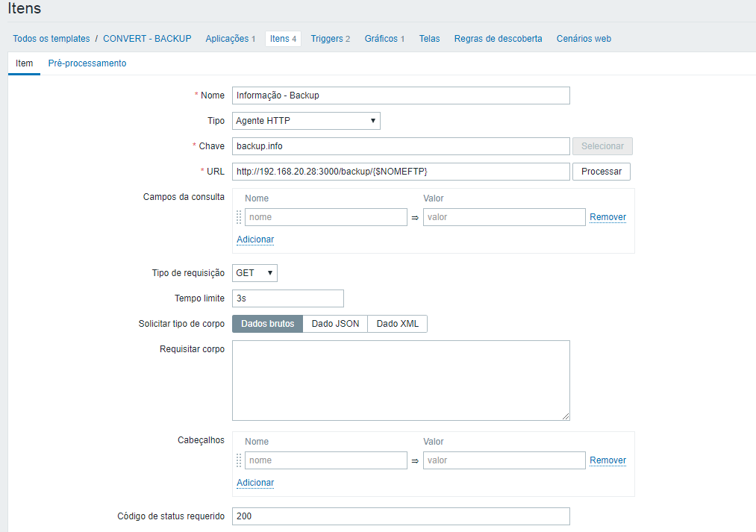The width and height of the screenshot is (756, 532).
Task: Go to the Gráficos section
Action: 384,39
